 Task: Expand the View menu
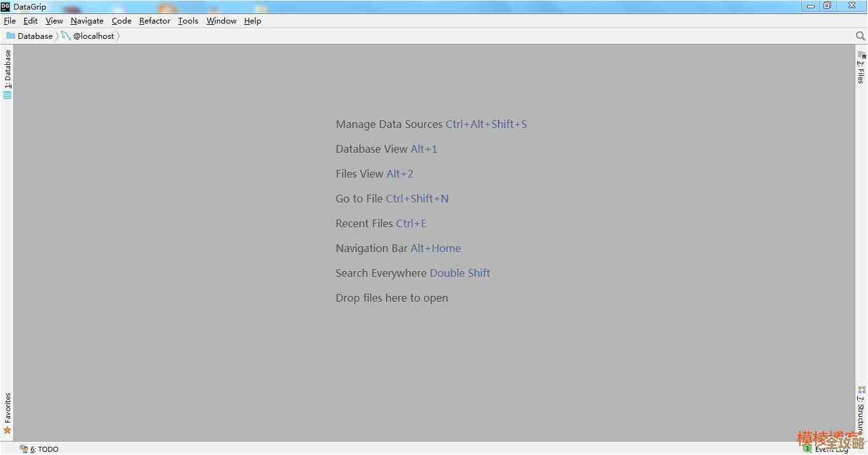tap(54, 21)
